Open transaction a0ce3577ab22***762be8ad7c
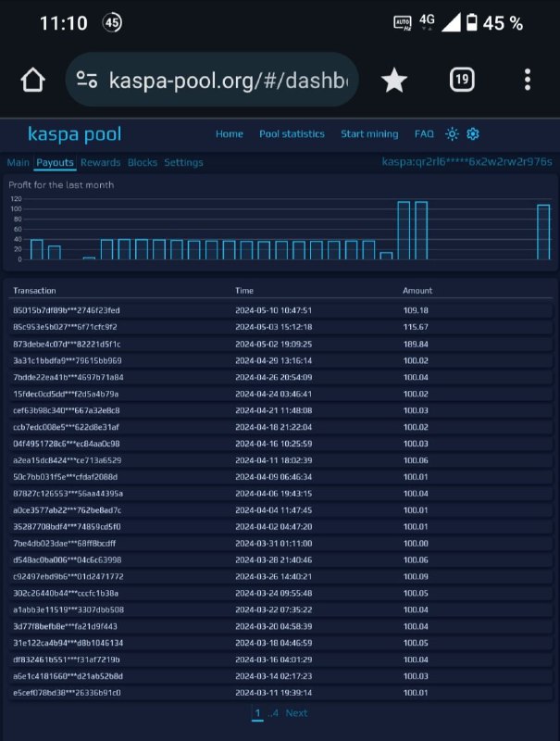Viewport: 560px width, 741px height. pos(67,510)
